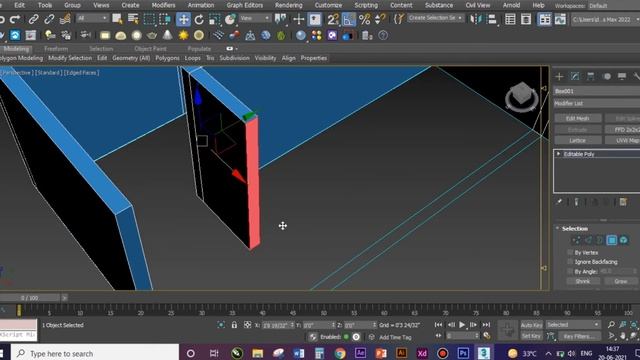
Task: Open the Create Selection Set dropdown
Action: click(436, 18)
